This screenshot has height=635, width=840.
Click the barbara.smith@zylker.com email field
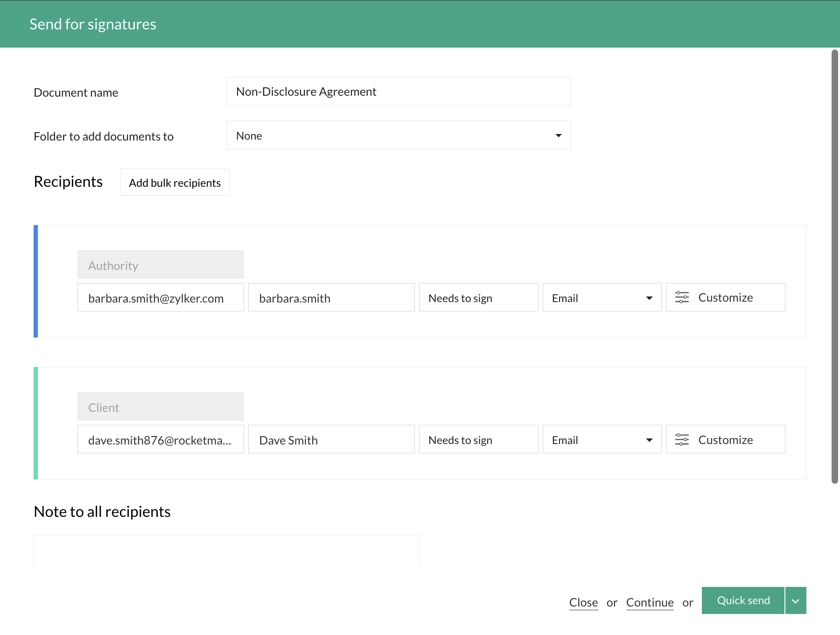click(161, 298)
